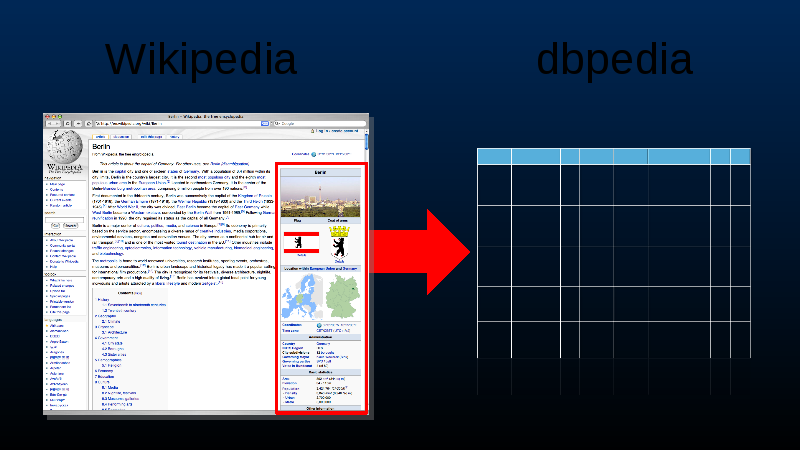This screenshot has width=800, height=450.
Task: Click the large dbpedia slide title
Action: pos(614,59)
